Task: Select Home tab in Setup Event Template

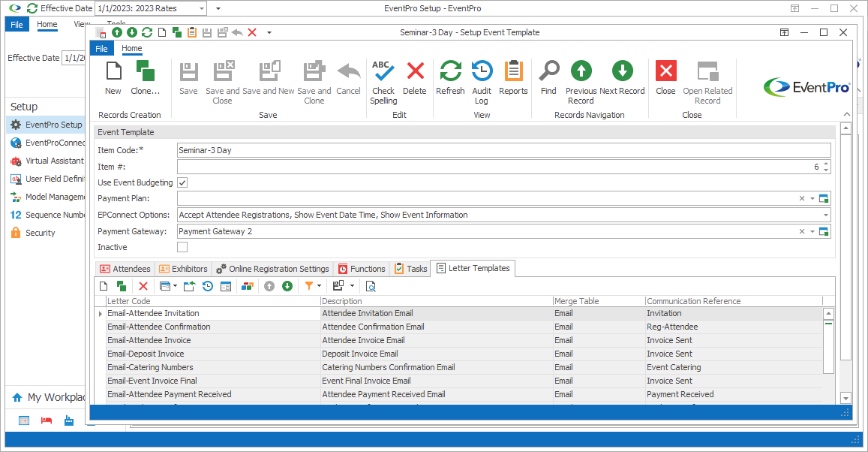Action: [132, 49]
